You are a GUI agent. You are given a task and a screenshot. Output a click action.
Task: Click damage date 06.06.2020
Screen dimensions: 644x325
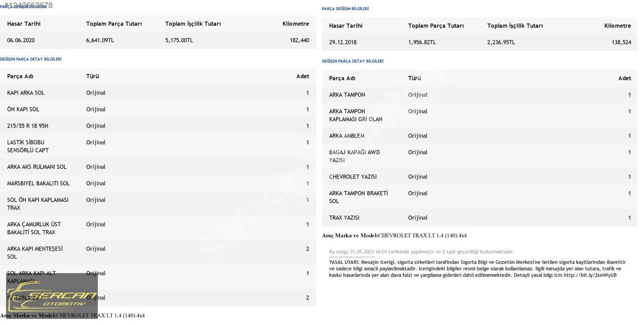click(21, 40)
